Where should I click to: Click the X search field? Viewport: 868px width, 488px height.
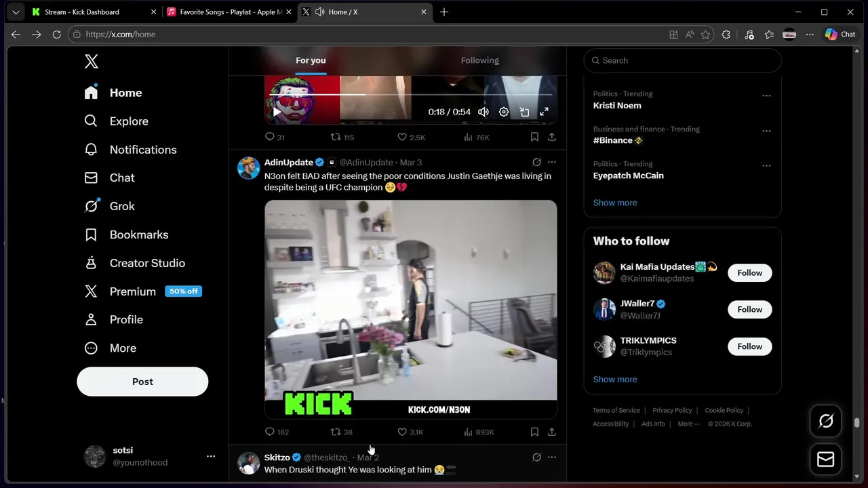point(682,60)
